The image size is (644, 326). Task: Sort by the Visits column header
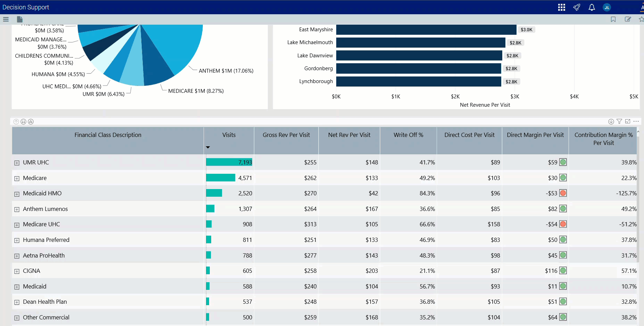coord(229,135)
